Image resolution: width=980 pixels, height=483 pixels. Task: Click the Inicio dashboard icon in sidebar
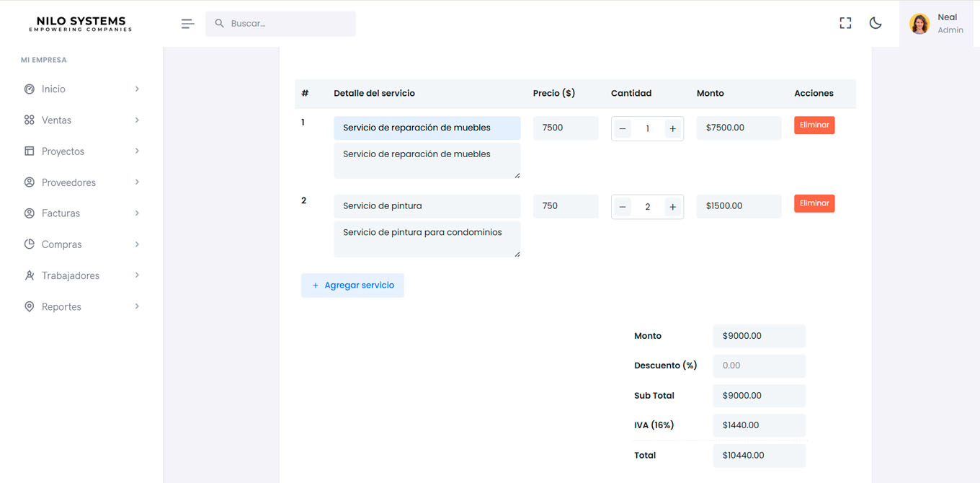click(30, 89)
